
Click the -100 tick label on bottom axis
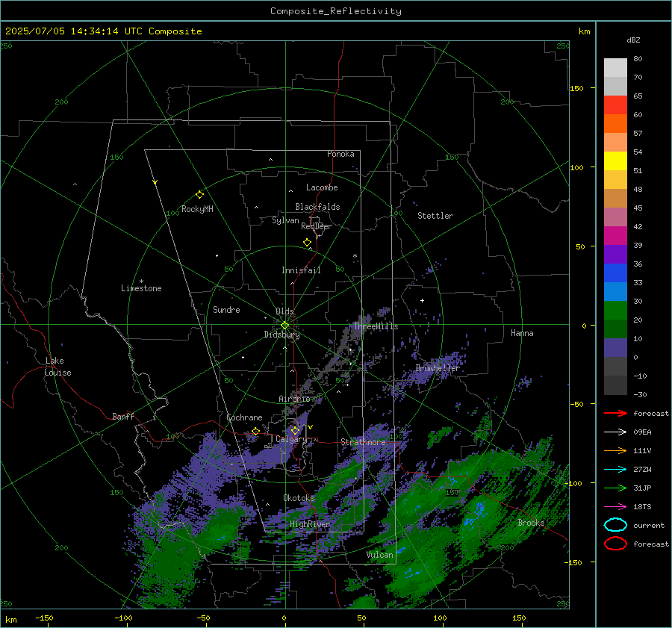(x=123, y=618)
